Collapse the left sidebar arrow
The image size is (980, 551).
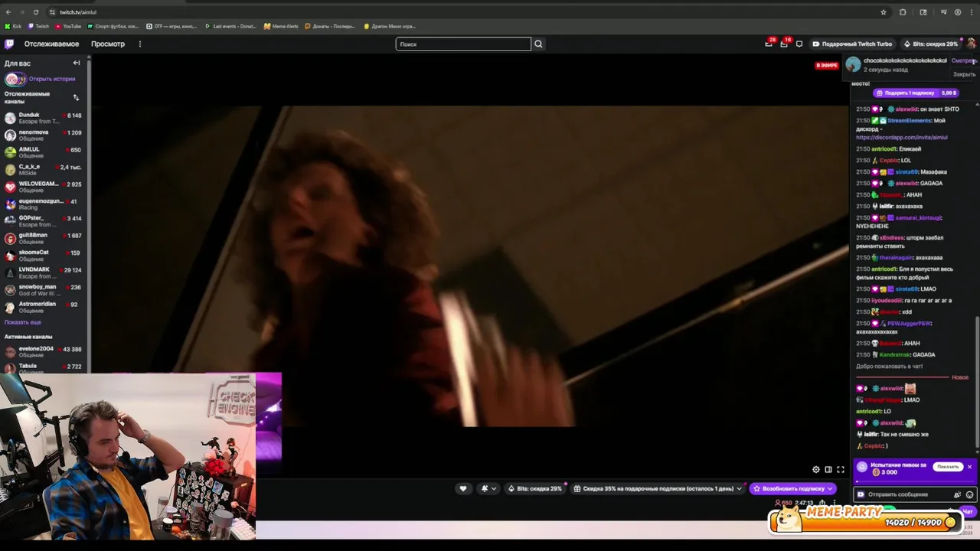click(x=77, y=63)
